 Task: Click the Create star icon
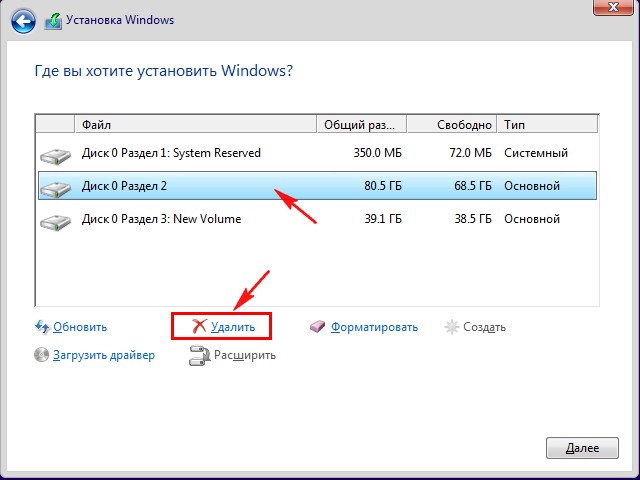[x=451, y=327]
